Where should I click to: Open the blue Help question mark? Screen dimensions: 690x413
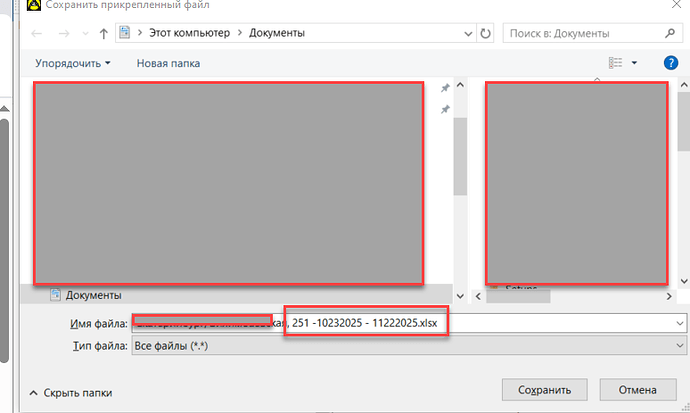point(671,63)
